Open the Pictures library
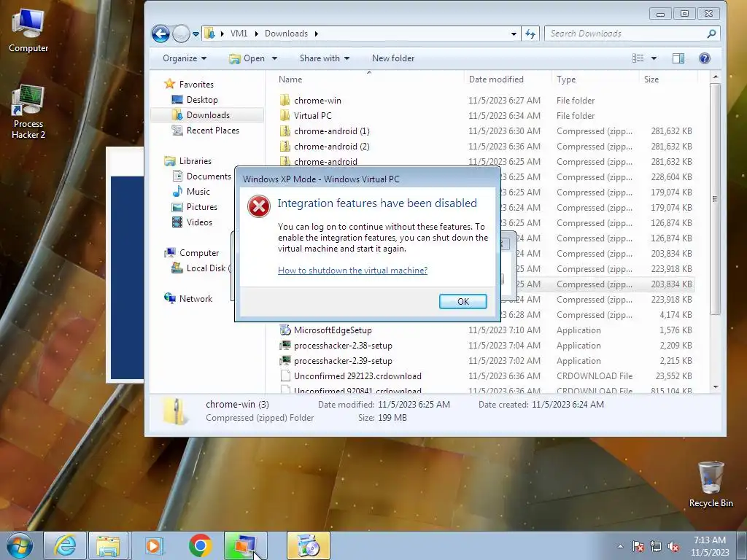The image size is (747, 560). tap(201, 206)
